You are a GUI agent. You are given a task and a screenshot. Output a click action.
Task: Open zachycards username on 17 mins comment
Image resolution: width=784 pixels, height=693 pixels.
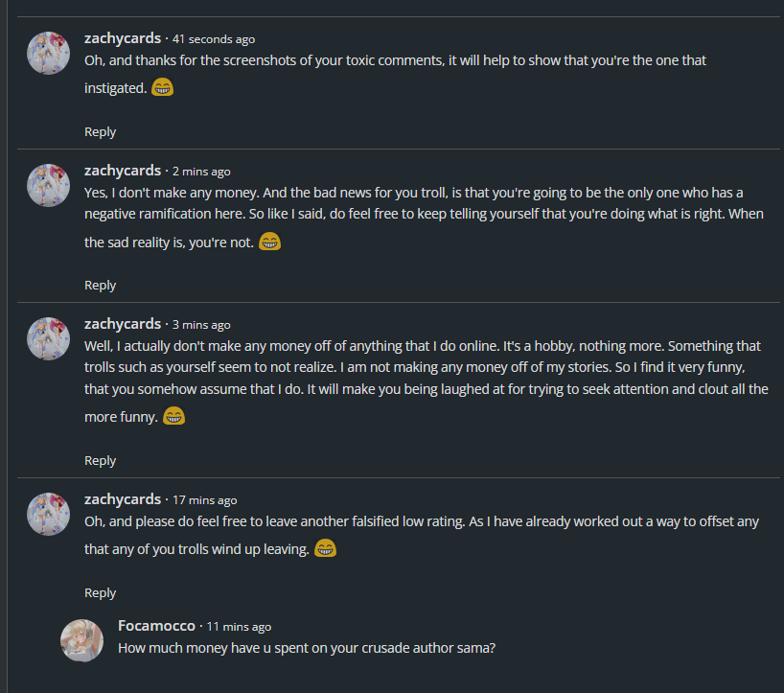pos(123,499)
